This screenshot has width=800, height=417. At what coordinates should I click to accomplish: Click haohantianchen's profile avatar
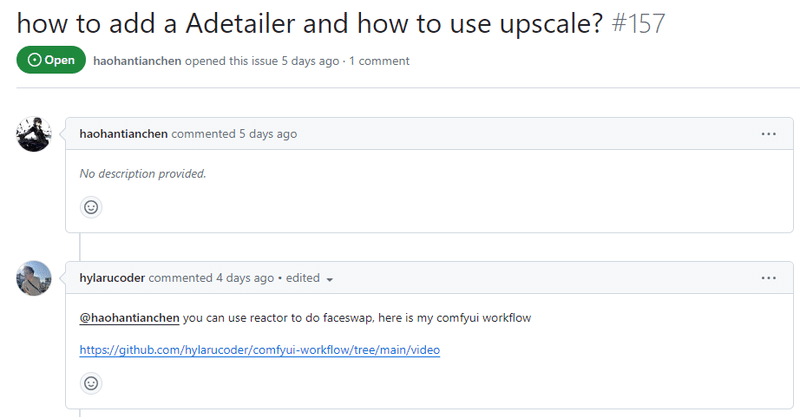34,134
